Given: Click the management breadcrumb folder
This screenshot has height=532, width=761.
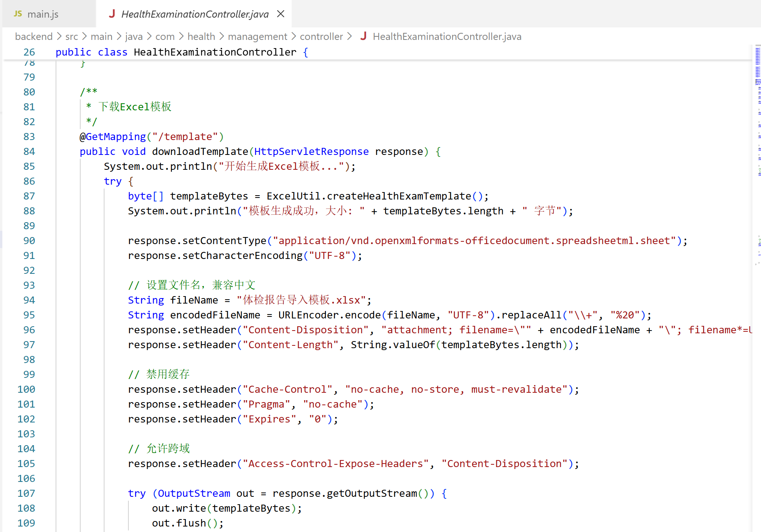Looking at the screenshot, I should [x=257, y=37].
